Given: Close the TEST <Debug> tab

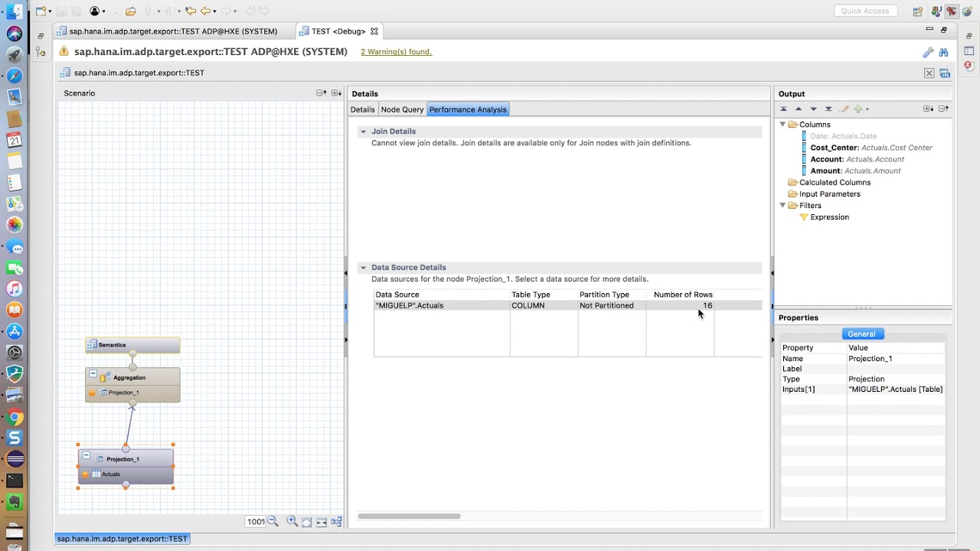Looking at the screenshot, I should (374, 31).
